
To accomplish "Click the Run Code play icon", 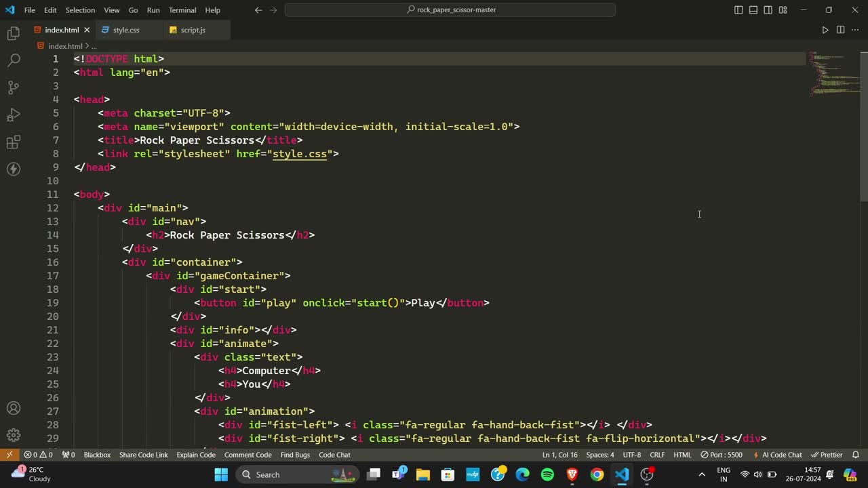I will pos(825,30).
